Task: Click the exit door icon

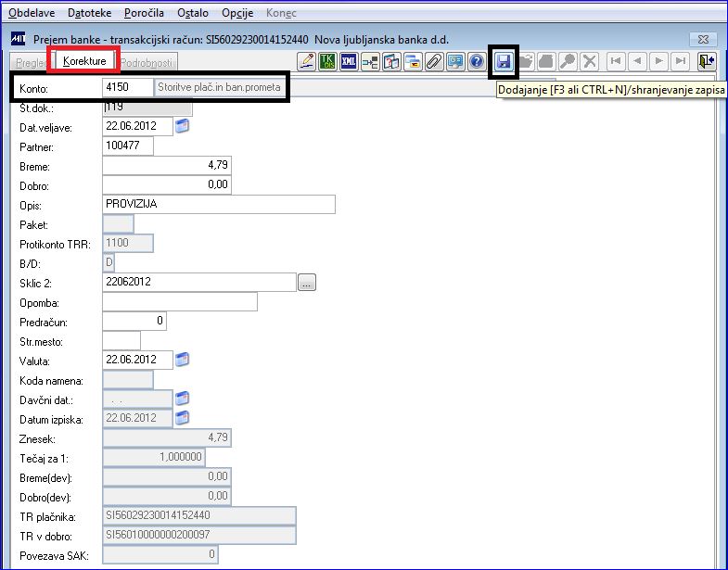Action: [x=707, y=62]
